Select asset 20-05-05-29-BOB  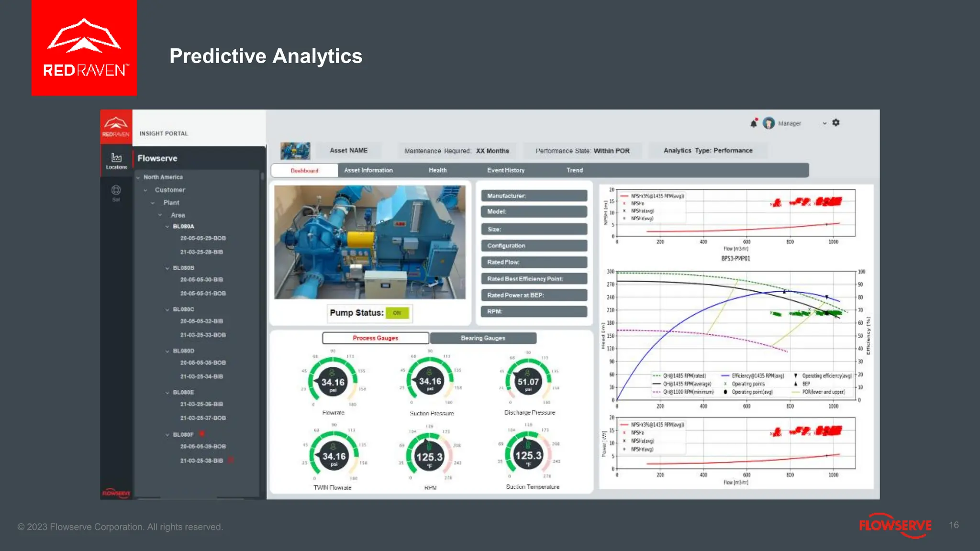[203, 238]
